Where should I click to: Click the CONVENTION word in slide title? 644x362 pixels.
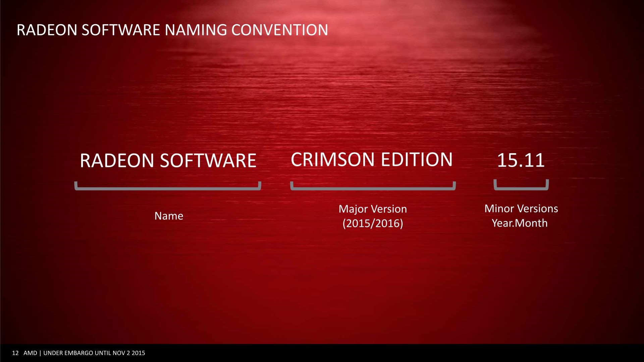[x=280, y=30]
